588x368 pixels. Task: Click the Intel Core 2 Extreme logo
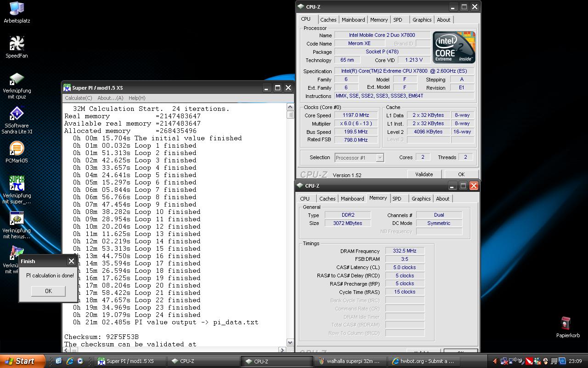tap(454, 47)
